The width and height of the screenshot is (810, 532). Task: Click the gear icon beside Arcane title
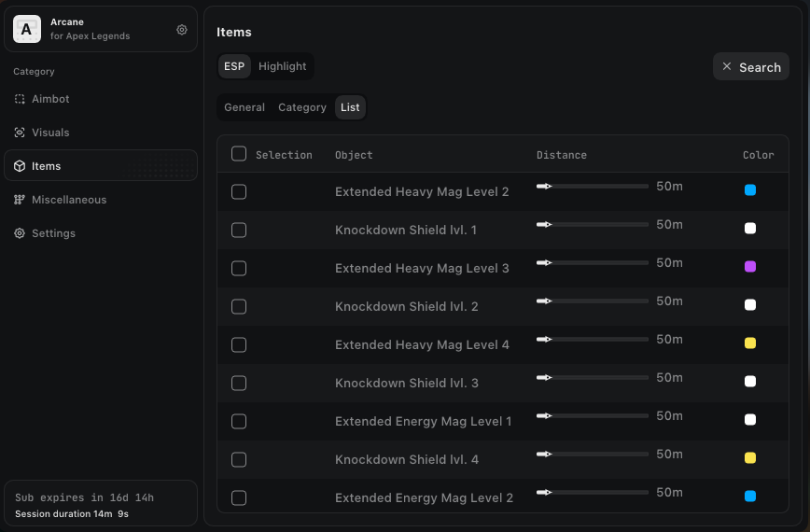click(182, 30)
